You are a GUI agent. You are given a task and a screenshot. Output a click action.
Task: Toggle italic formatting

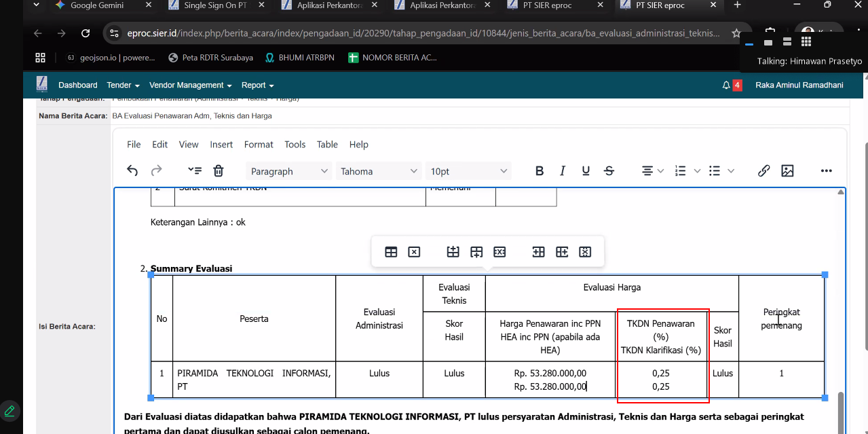point(563,171)
